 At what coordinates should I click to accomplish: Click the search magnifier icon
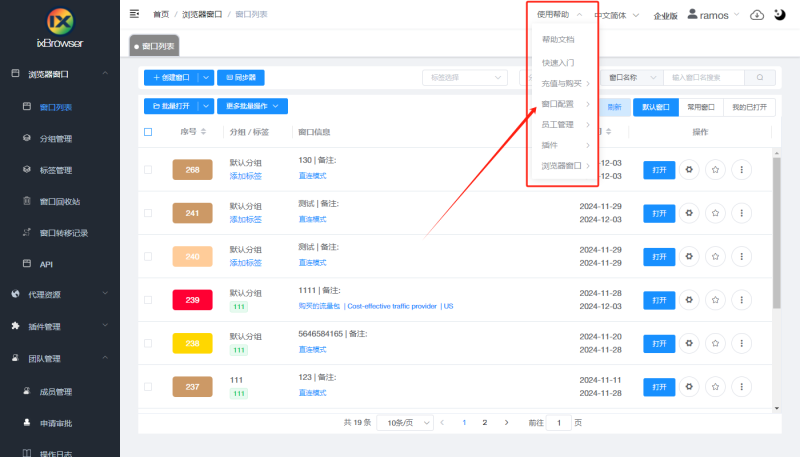tap(760, 78)
